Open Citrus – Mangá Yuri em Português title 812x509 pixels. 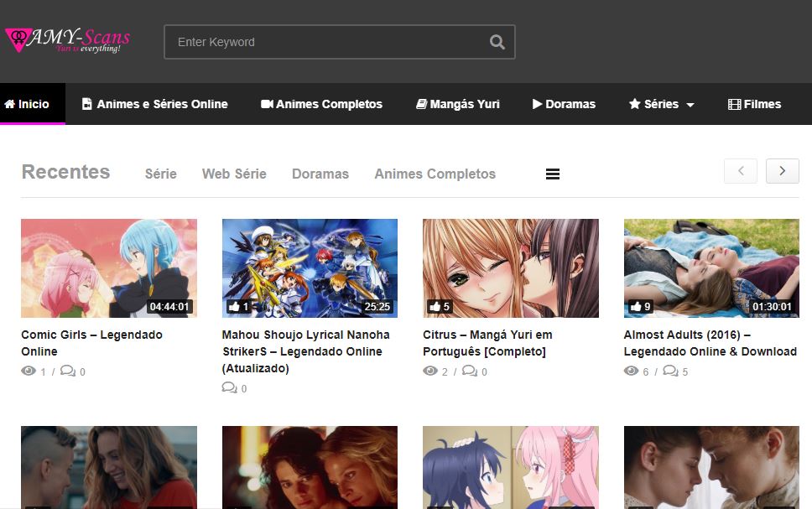(487, 343)
